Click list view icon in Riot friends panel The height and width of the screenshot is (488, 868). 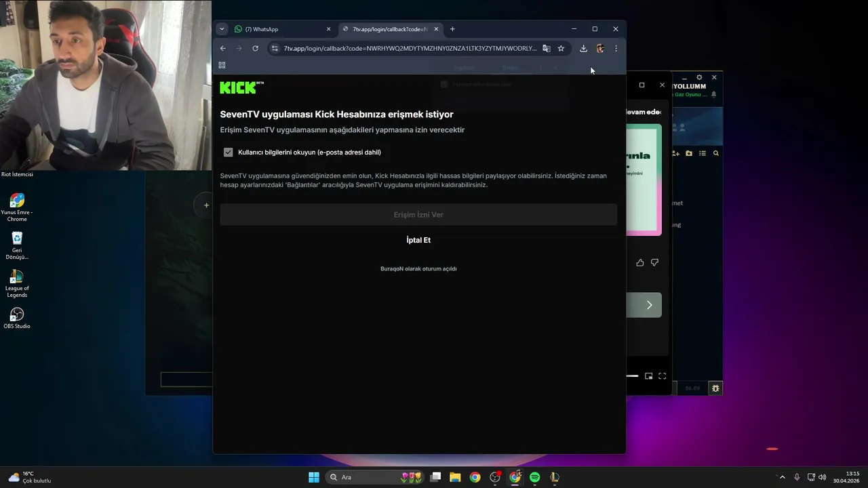[x=703, y=153]
